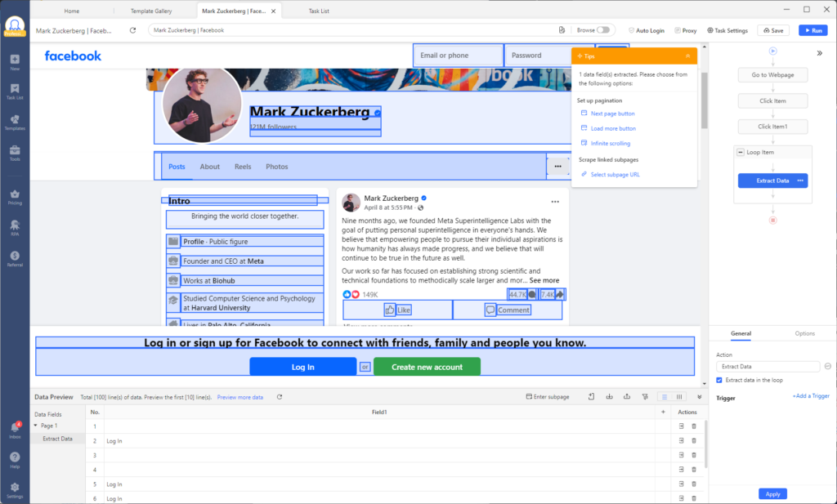Click the import data icon in Data Preview
This screenshot has width=837, height=504.
pos(609,397)
